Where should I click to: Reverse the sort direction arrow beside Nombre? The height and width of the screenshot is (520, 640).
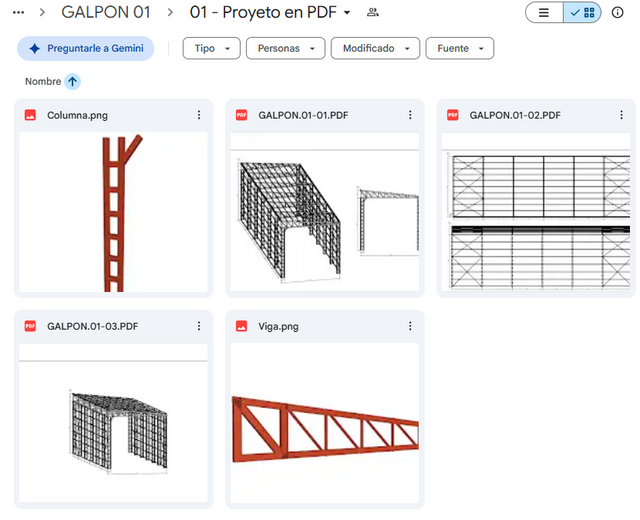[x=72, y=82]
